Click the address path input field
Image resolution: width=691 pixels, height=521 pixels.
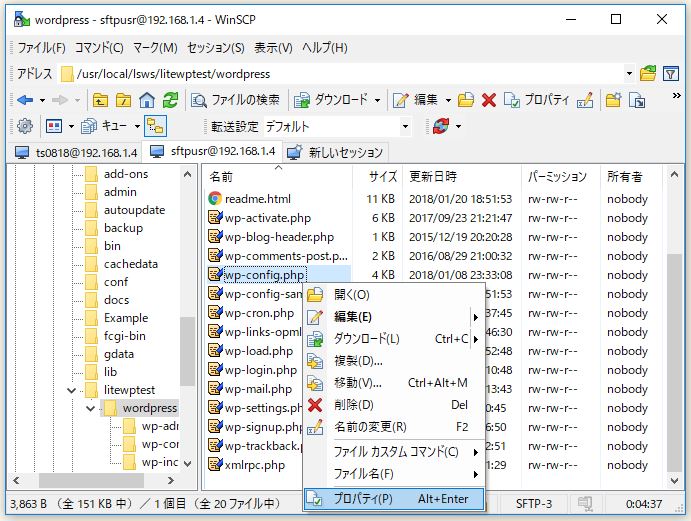tap(341, 74)
